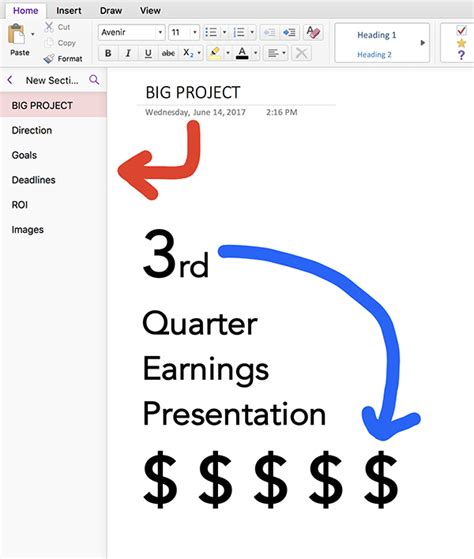
Task: Increase the indent level
Action: [x=289, y=32]
